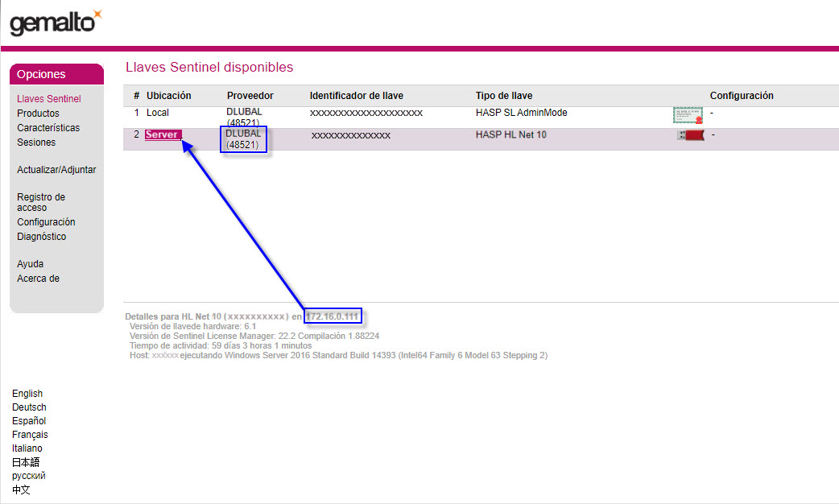Click the Ubicación column header
The height and width of the screenshot is (504, 839).
(x=168, y=96)
